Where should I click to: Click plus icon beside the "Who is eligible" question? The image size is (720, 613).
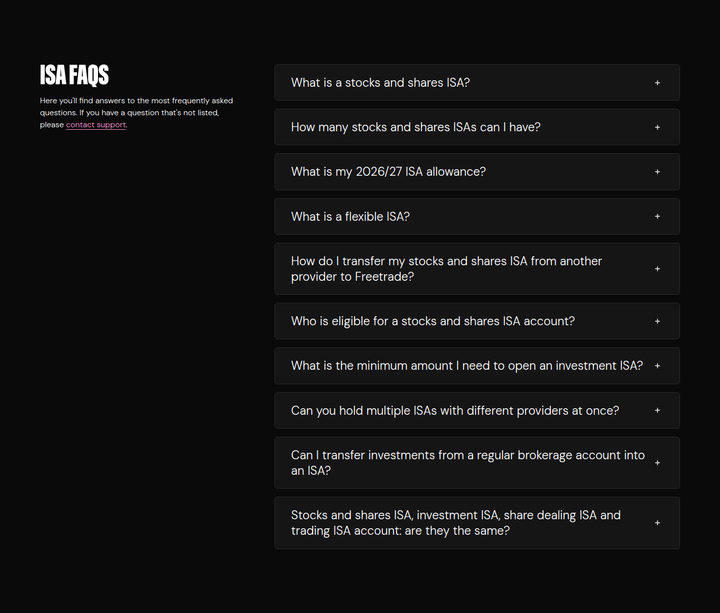click(x=657, y=321)
